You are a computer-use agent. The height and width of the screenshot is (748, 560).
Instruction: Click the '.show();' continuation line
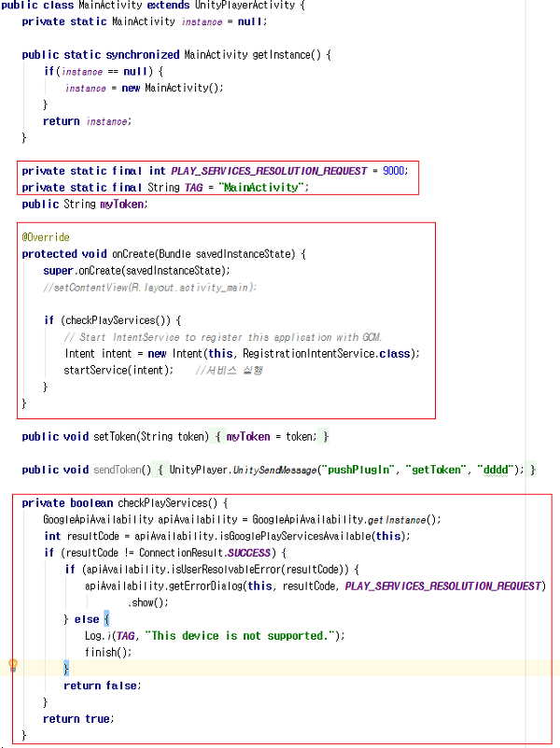coord(147,603)
